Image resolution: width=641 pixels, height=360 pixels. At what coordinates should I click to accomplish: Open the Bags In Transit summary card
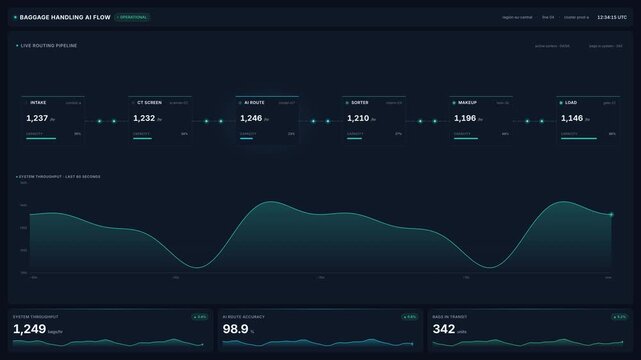pyautogui.click(x=530, y=331)
